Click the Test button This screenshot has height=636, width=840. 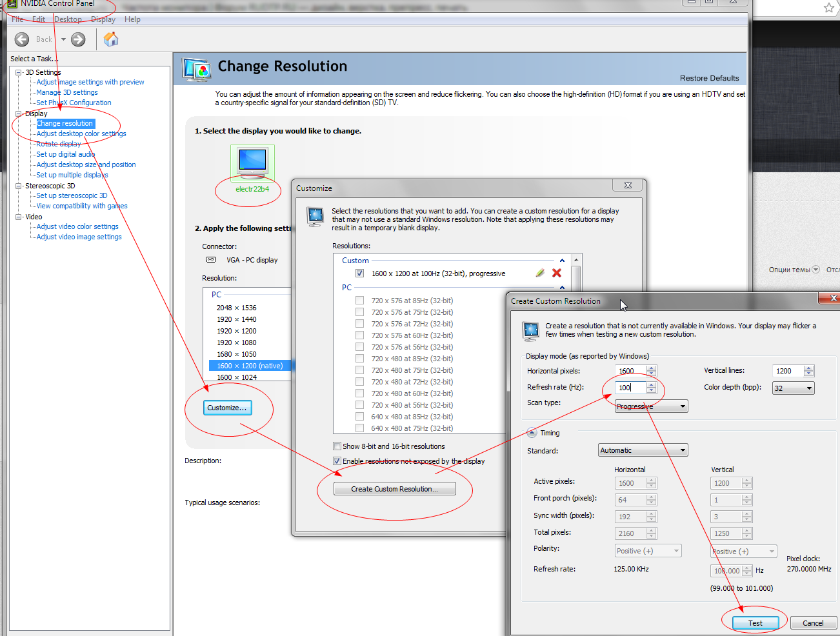pos(755,623)
